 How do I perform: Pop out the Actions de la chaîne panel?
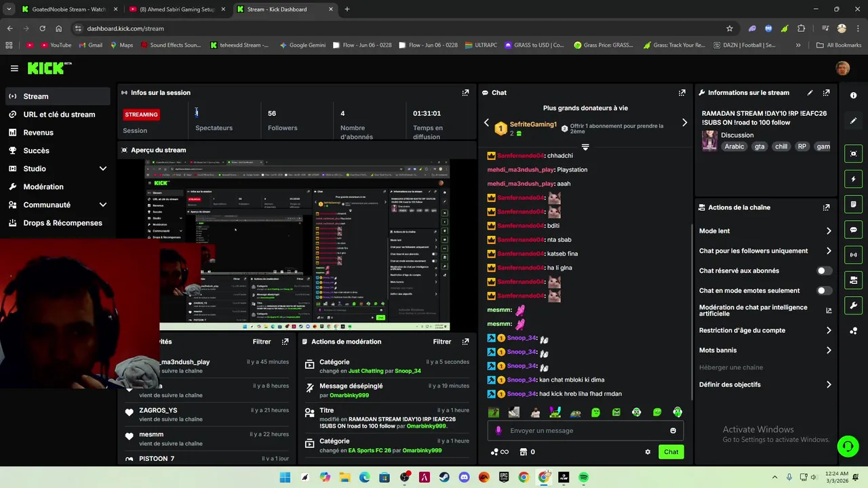(x=826, y=207)
